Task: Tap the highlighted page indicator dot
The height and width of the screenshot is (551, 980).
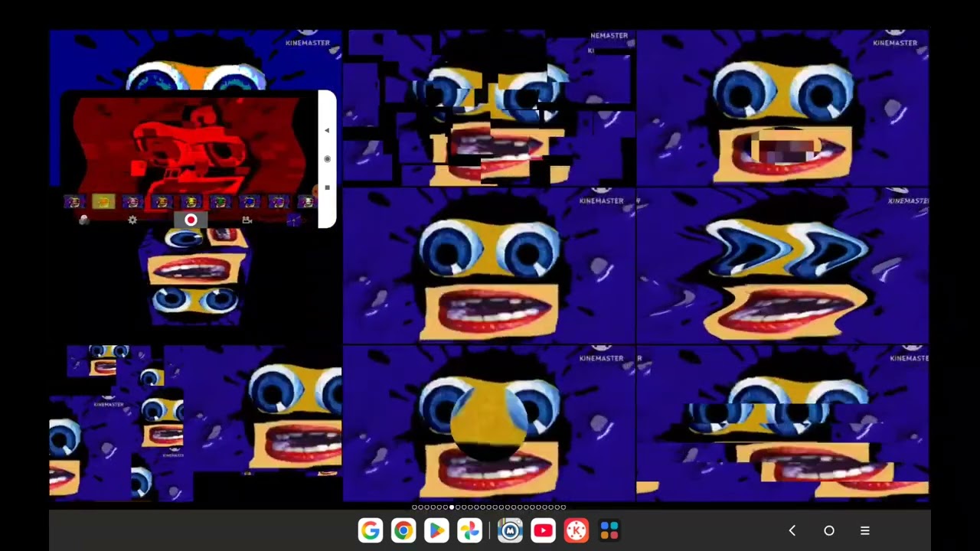Action: click(452, 507)
